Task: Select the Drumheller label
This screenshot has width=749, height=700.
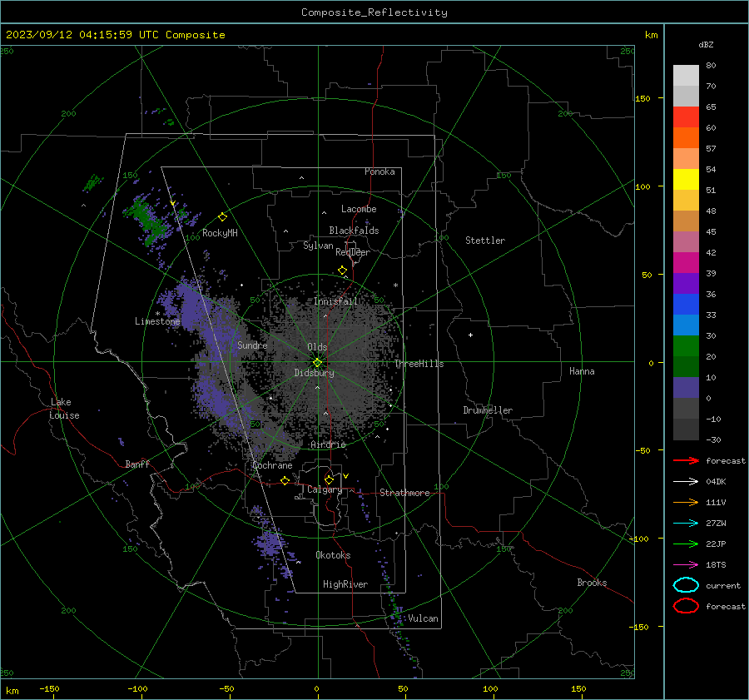Action: click(488, 410)
